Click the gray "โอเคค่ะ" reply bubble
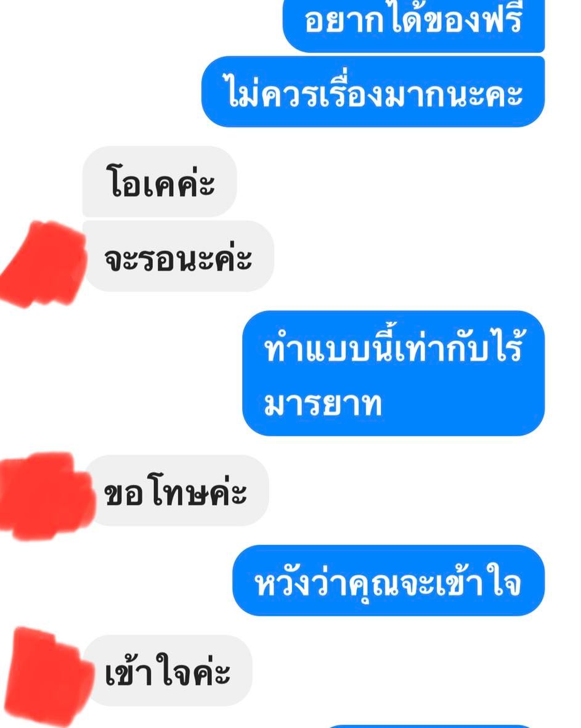Image resolution: width=581 pixels, height=728 pixels. tap(160, 181)
